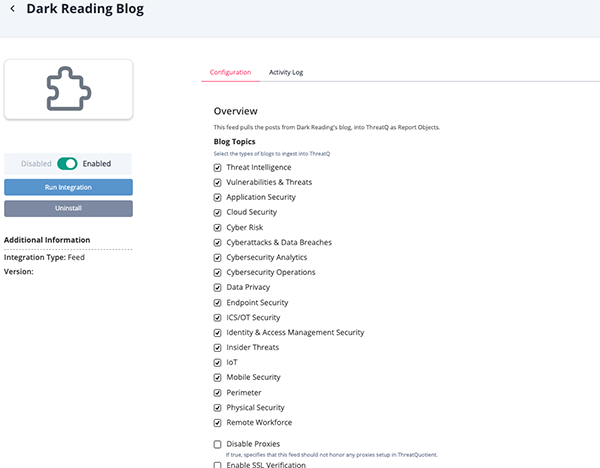Viewport: 600px width, 468px height.
Task: Toggle the Cloud Security checkbox
Action: coord(217,212)
